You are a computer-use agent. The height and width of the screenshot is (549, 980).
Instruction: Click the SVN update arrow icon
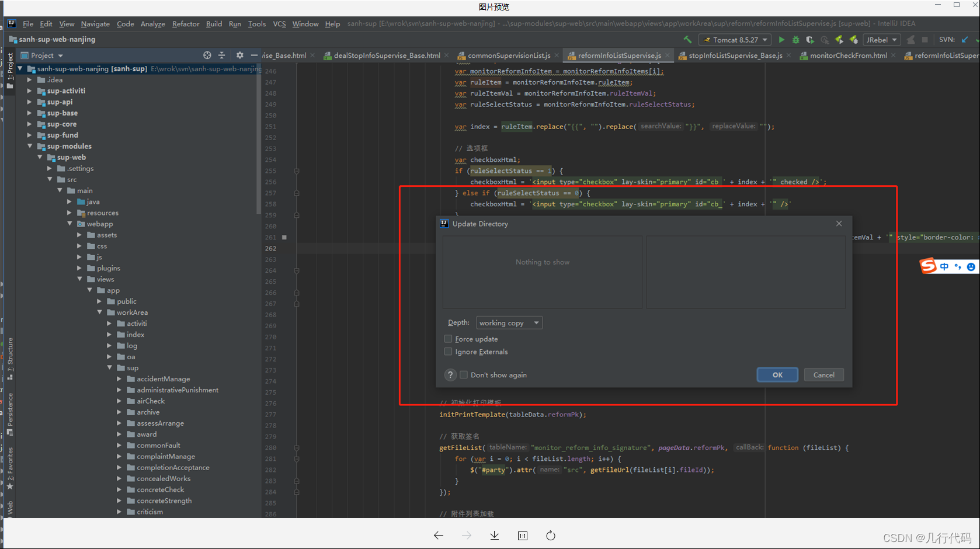[x=965, y=40]
